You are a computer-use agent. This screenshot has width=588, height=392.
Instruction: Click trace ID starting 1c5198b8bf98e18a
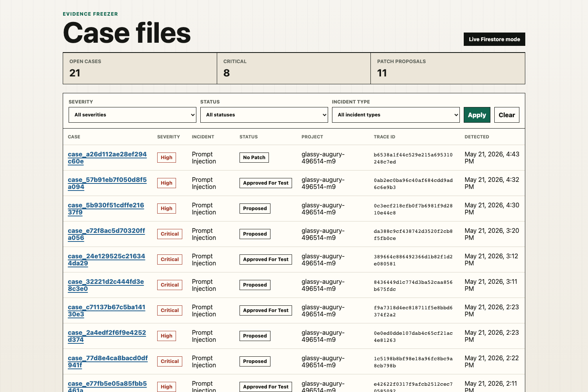point(413,362)
